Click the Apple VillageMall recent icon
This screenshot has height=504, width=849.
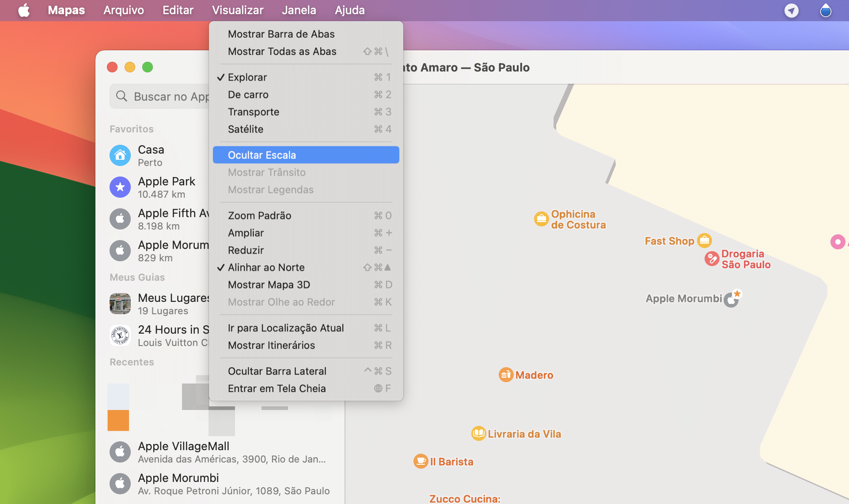tap(120, 452)
